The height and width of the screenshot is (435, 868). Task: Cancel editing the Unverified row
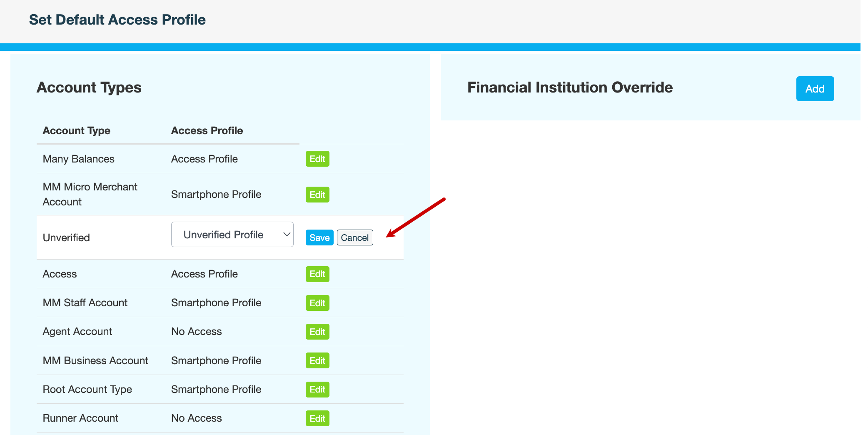tap(354, 237)
